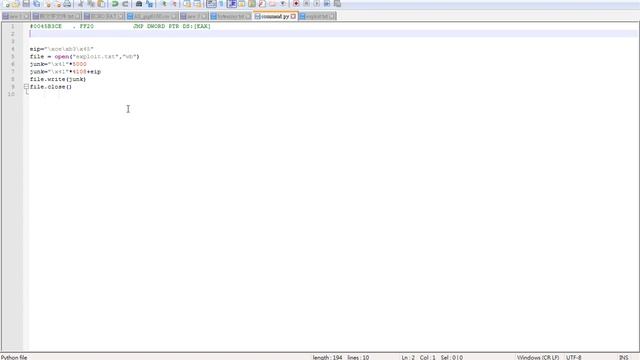Click 'Python file' in the status bar
The width and height of the screenshot is (640, 360).
click(x=14, y=357)
